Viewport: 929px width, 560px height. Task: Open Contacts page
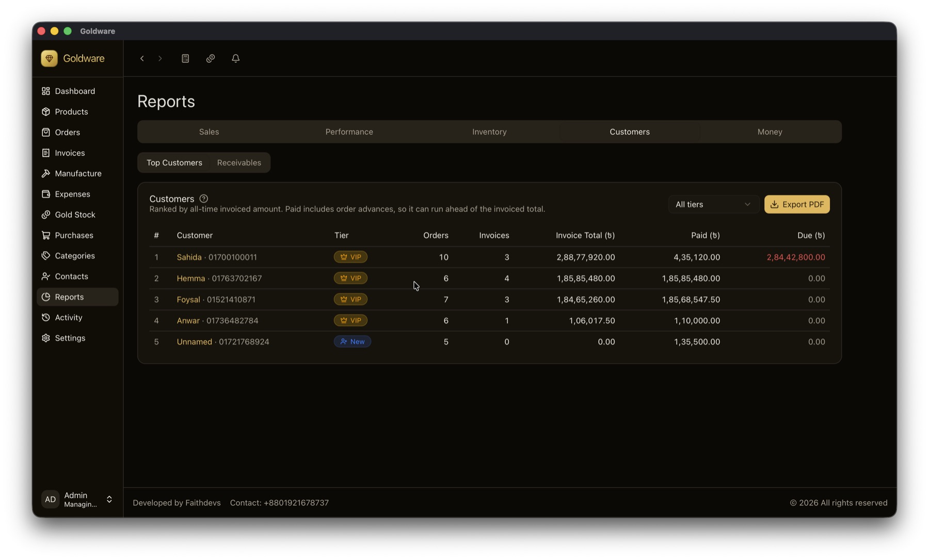(x=77, y=277)
